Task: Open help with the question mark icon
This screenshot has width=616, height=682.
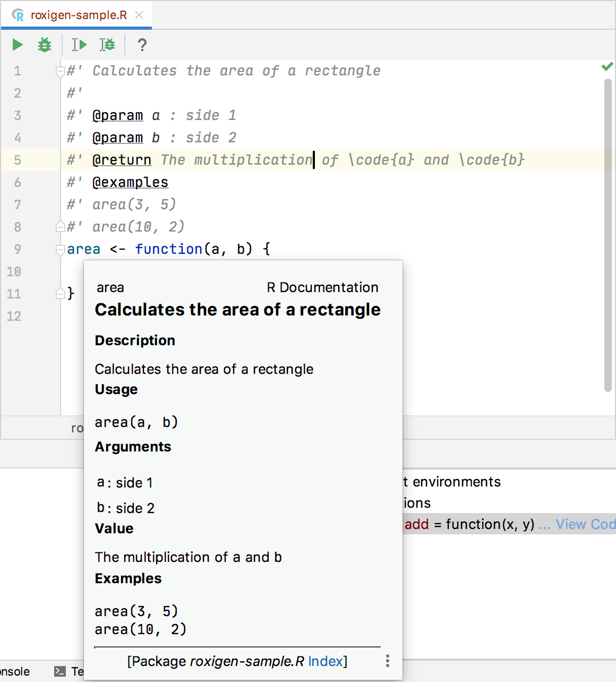Action: [142, 45]
